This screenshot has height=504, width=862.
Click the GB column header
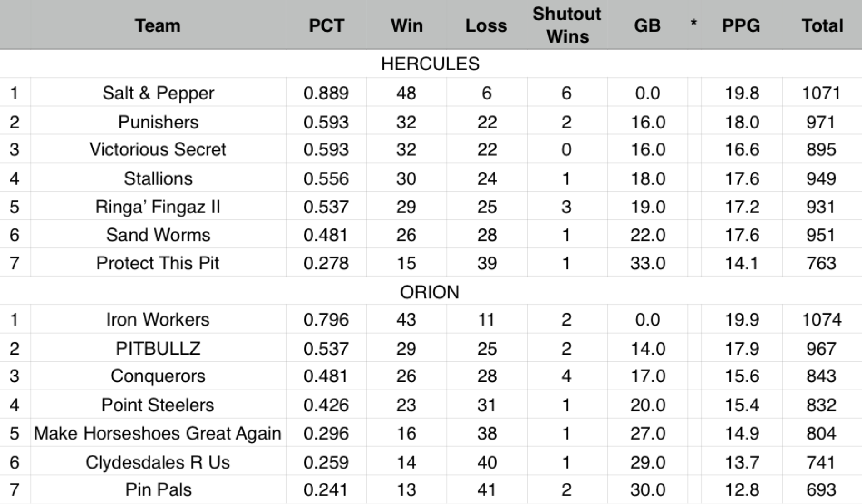pos(647,25)
